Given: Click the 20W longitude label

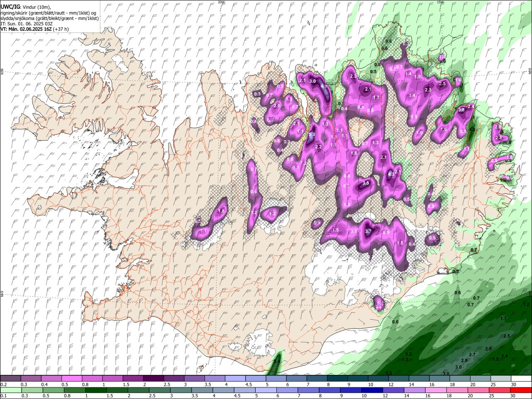Looking at the screenshot, I should pyautogui.click(x=221, y=2).
